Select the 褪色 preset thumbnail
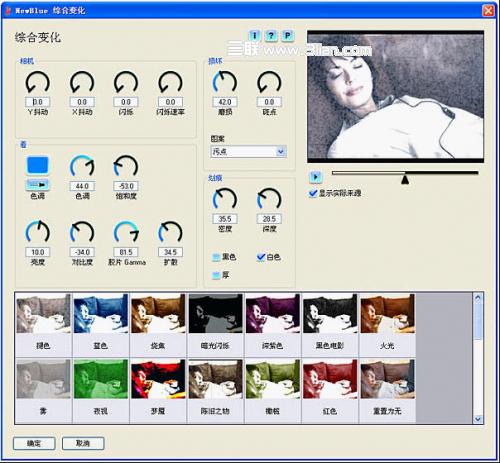The height and width of the screenshot is (463, 500). tap(44, 314)
